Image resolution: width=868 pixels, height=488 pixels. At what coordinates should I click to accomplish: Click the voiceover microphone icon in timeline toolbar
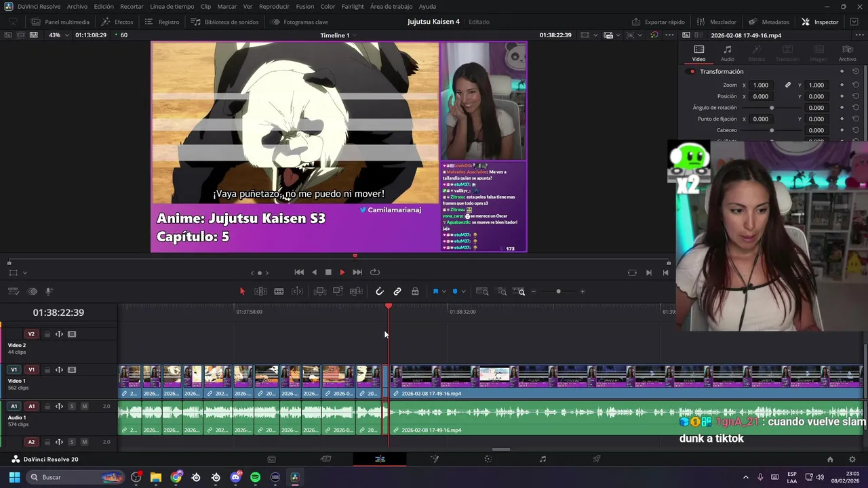coord(50,291)
